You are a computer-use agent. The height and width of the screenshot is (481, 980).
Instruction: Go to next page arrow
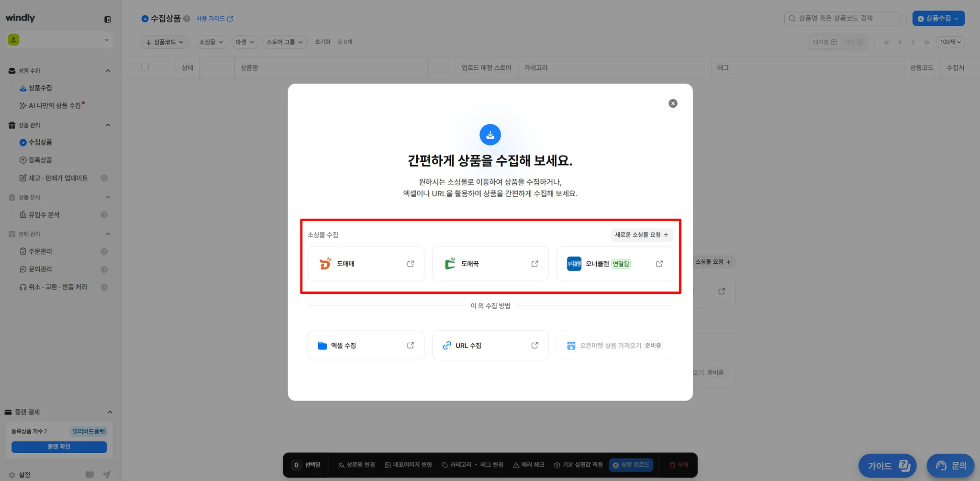(x=913, y=42)
